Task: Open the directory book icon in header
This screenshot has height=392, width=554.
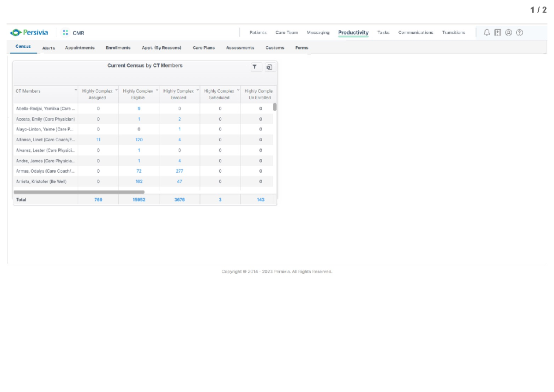Action: pyautogui.click(x=498, y=32)
